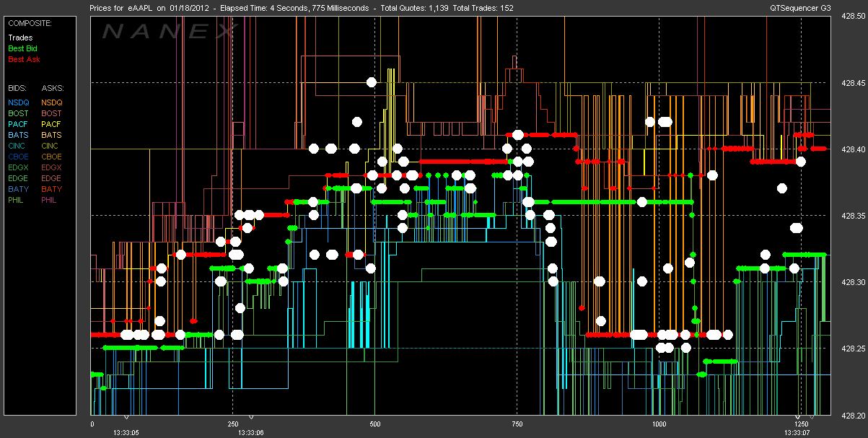The width and height of the screenshot is (868, 438).
Task: Select EDGX in the Bids column
Action: pos(18,167)
